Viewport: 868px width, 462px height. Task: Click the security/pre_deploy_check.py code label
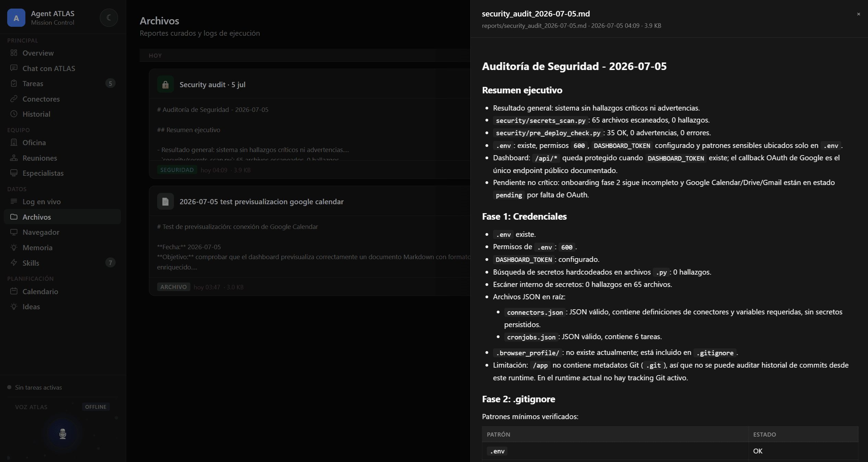[548, 133]
